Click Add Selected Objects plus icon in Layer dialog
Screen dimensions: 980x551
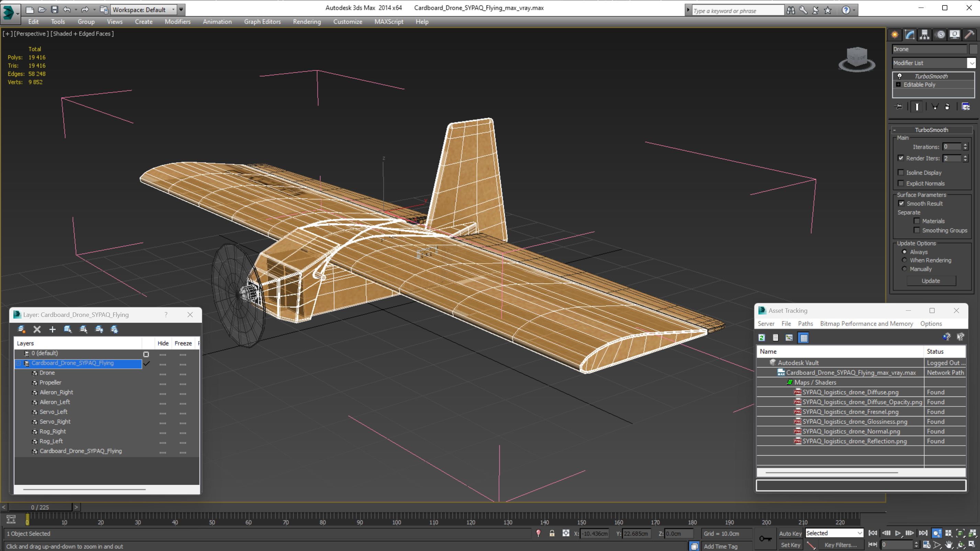point(53,329)
